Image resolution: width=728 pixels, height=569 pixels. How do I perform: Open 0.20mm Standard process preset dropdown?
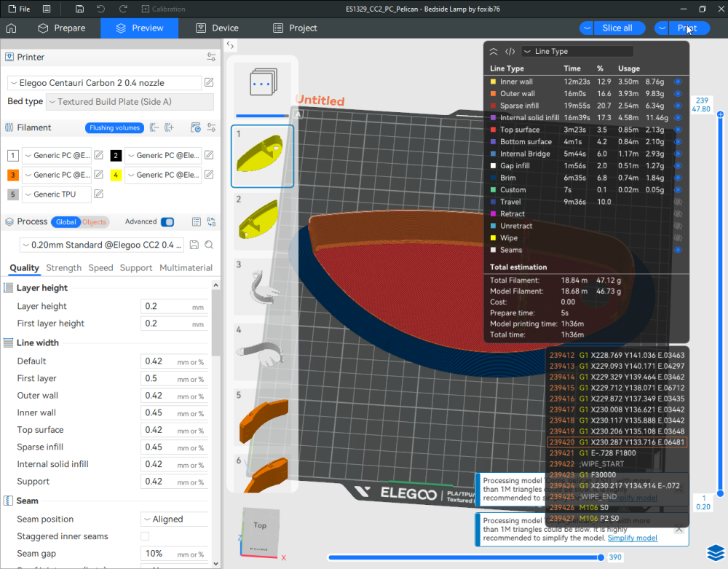pyautogui.click(x=102, y=245)
